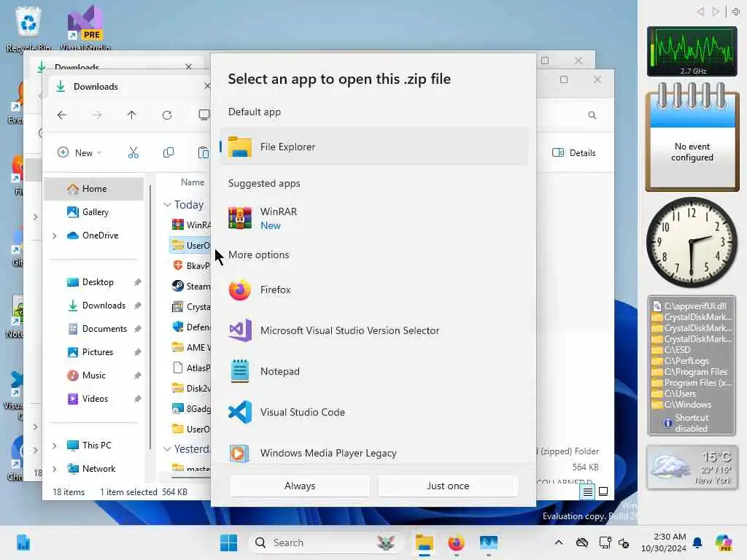This screenshot has height=560, width=747.
Task: Go back in Downloads window
Action: (62, 114)
